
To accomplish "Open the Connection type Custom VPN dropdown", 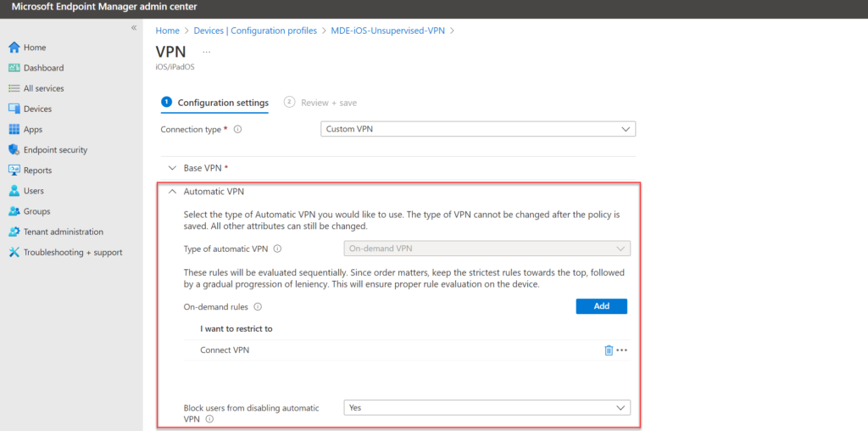I will point(478,129).
